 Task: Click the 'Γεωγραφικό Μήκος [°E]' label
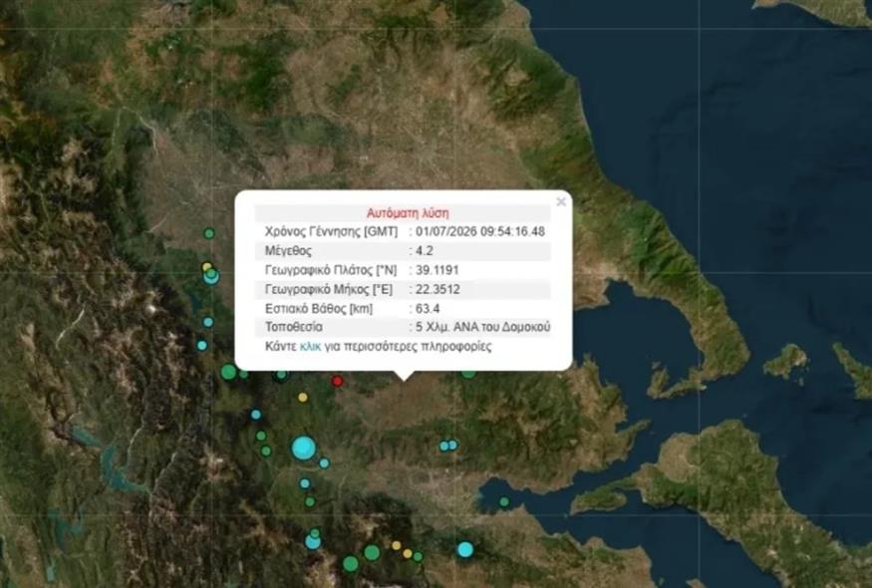click(329, 289)
